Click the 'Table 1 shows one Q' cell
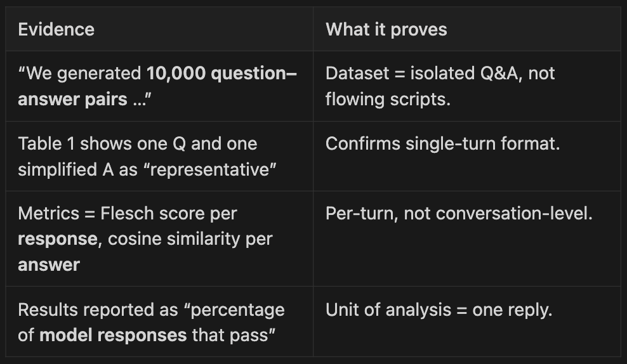 coord(137,144)
